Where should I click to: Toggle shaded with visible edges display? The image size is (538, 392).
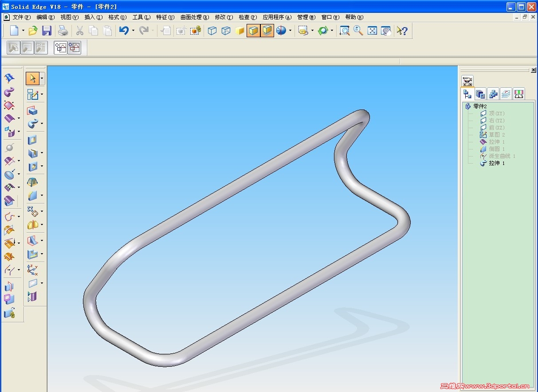[x=254, y=31]
